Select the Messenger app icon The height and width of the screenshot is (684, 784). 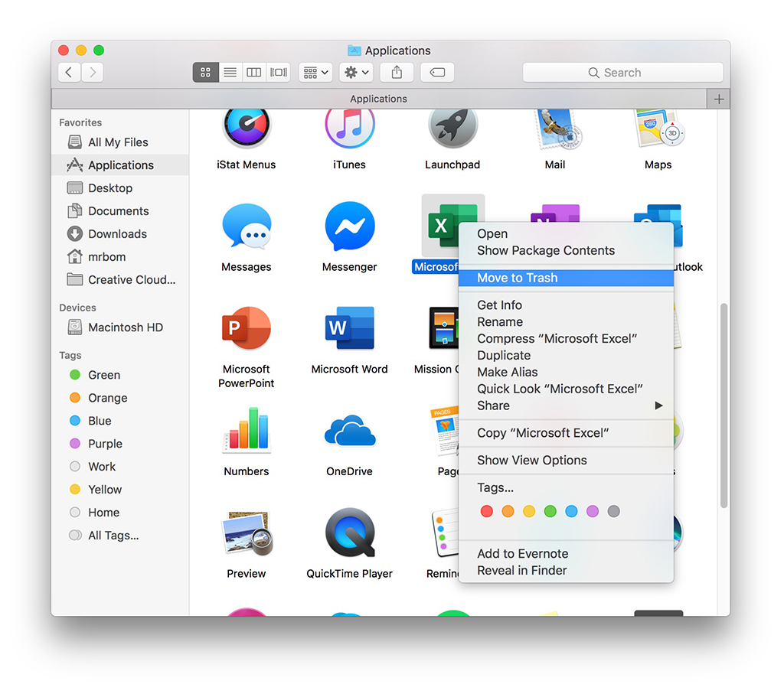click(x=349, y=226)
